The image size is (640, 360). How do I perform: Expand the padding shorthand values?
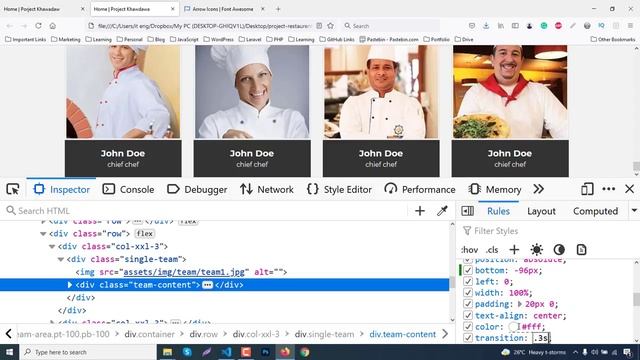coord(520,304)
